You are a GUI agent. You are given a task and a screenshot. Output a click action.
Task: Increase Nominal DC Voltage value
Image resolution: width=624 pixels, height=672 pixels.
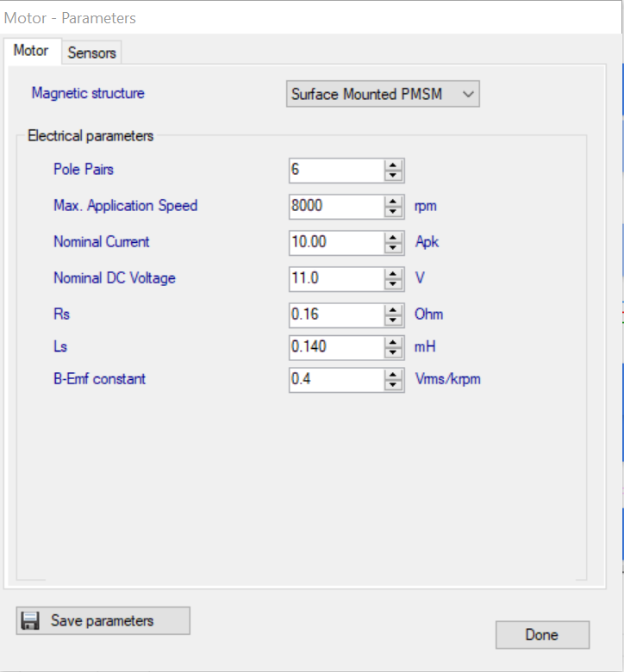(394, 273)
